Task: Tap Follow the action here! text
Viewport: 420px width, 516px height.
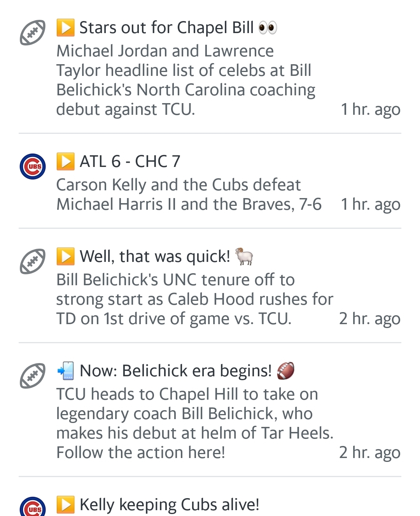Action: (141, 453)
